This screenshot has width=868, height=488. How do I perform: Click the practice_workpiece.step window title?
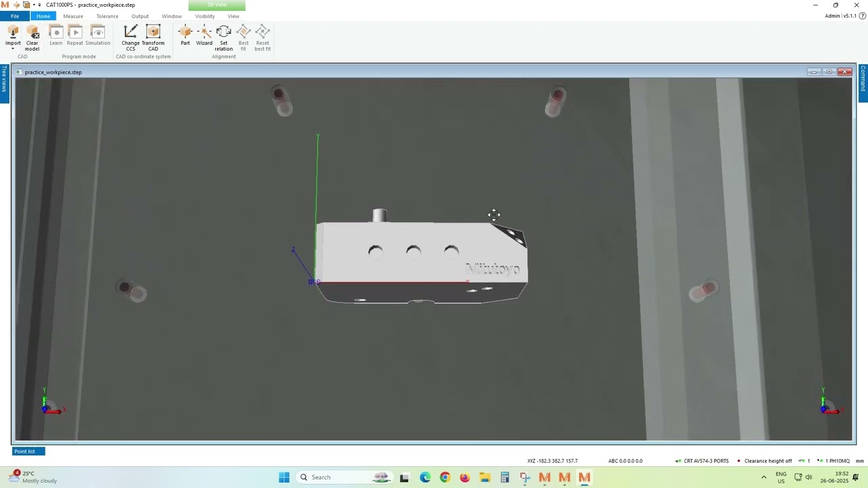pos(53,72)
